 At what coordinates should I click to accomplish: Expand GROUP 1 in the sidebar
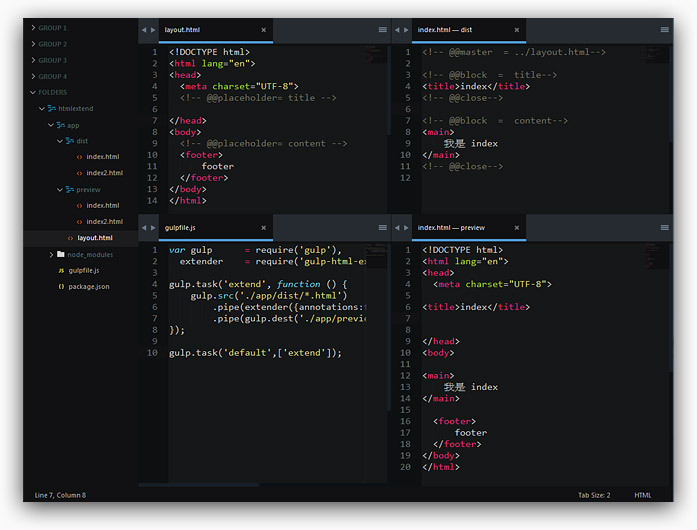52,28
